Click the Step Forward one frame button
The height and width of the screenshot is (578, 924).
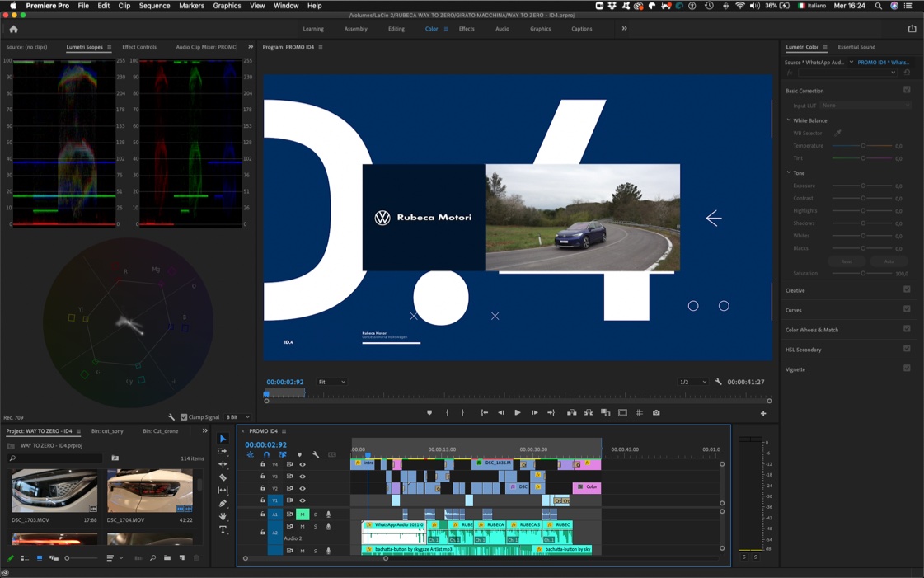coord(534,413)
